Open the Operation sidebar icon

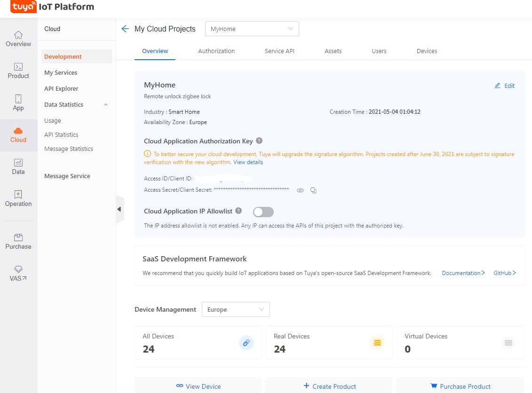point(18,199)
